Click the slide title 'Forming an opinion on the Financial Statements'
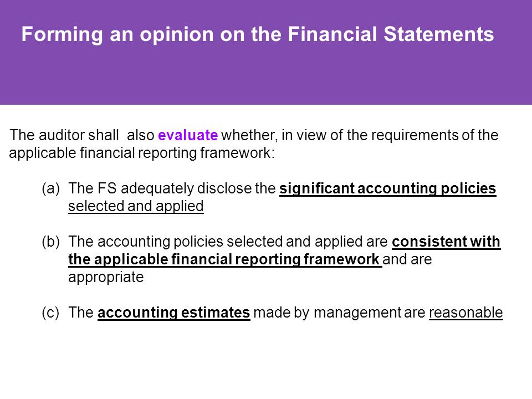This screenshot has height=399, width=532. click(x=258, y=34)
